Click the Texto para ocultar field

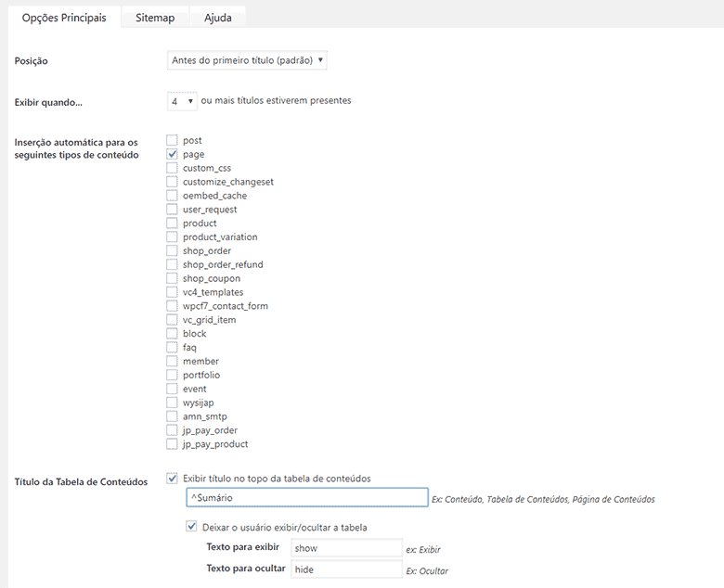coord(346,569)
